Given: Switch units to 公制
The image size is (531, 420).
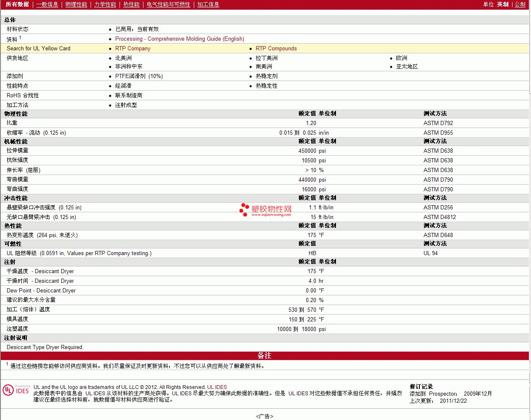Looking at the screenshot, I should (520, 4).
